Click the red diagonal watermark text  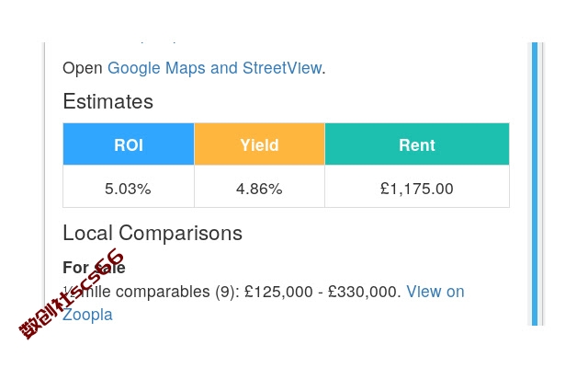[72, 293]
